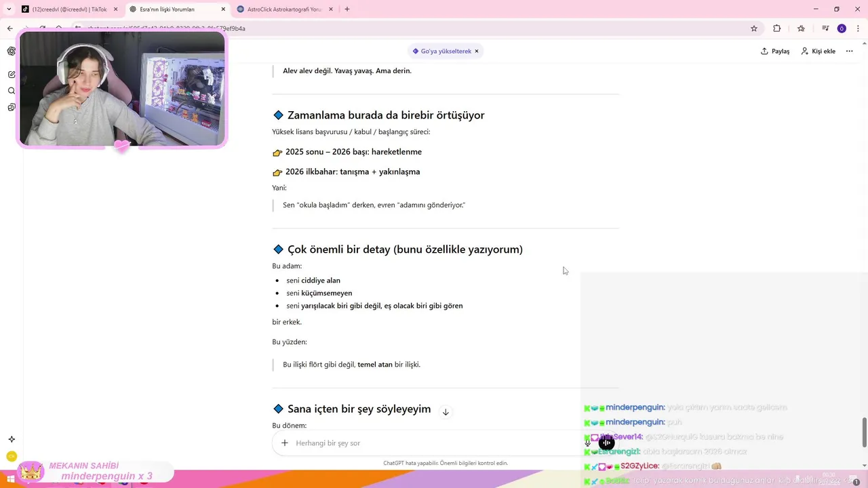Open the Chrome extensions puzzle icon
The height and width of the screenshot is (488, 868).
pyautogui.click(x=776, y=28)
